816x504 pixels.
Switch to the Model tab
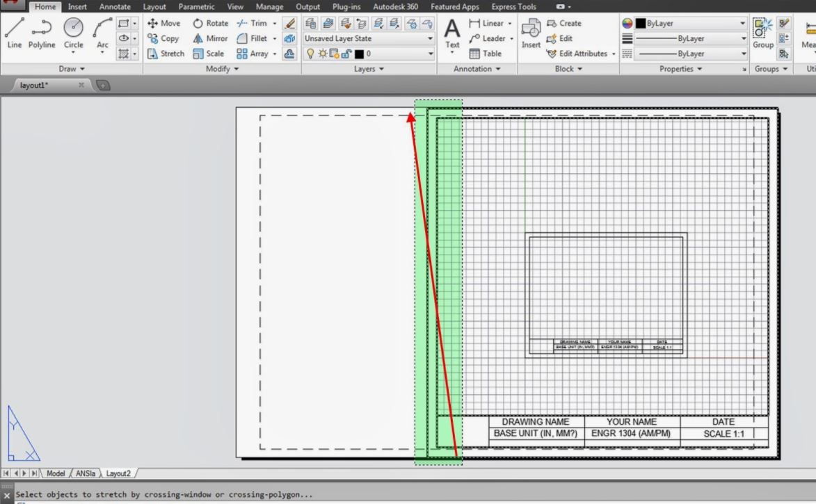coord(55,473)
